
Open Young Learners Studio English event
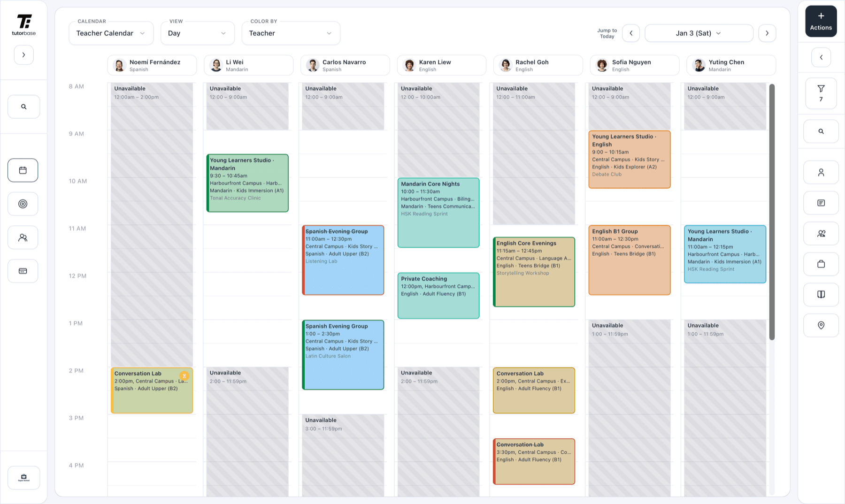pyautogui.click(x=630, y=160)
